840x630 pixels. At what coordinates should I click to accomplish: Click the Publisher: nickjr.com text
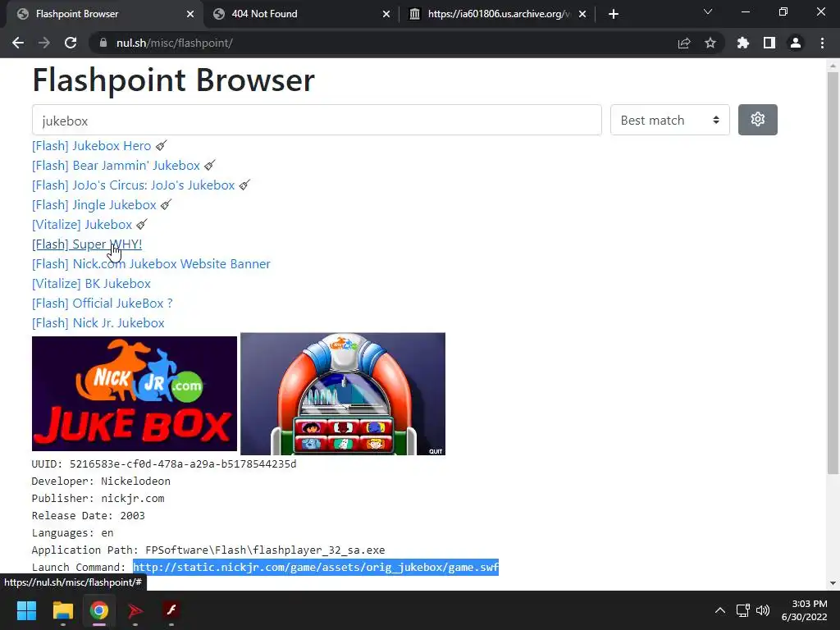98,498
